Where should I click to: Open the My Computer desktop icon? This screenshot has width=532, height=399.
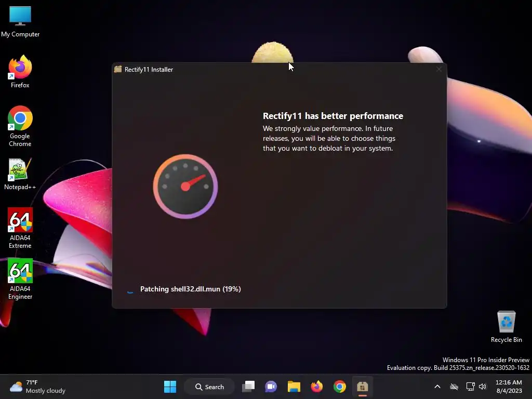(20, 22)
